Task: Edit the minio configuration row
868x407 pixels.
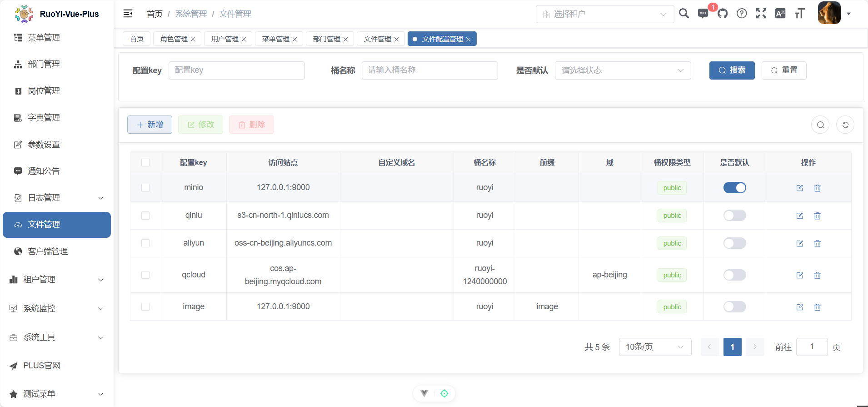Action: [799, 188]
